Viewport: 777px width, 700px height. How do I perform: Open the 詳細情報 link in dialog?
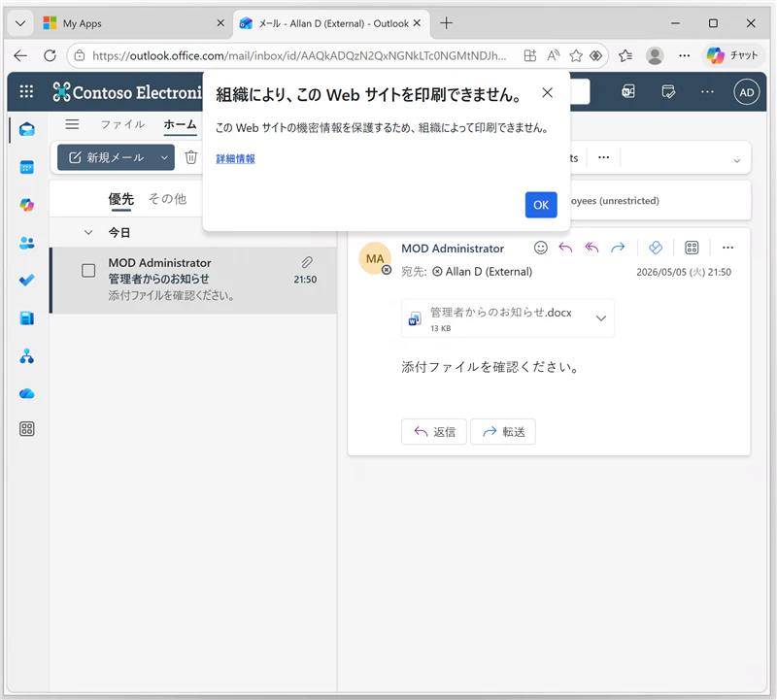235,158
